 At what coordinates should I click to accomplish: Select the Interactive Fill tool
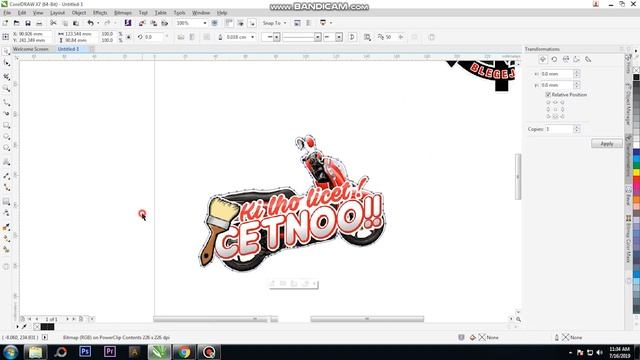6,238
